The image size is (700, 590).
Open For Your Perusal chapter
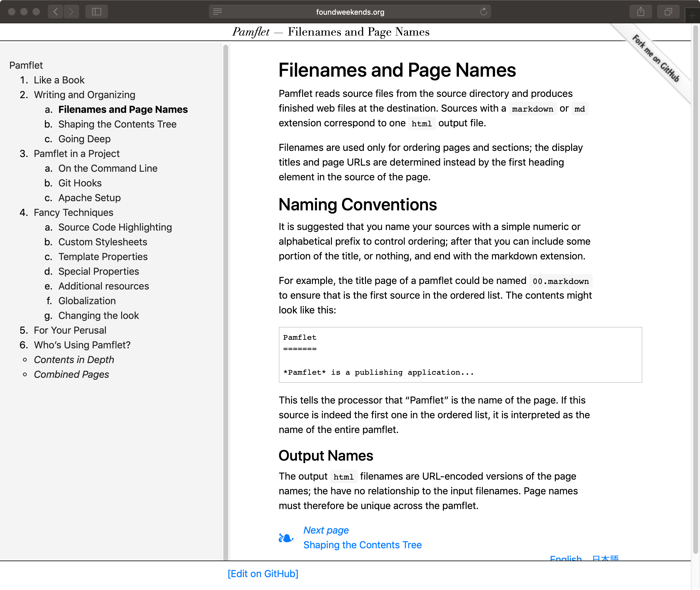pyautogui.click(x=70, y=330)
